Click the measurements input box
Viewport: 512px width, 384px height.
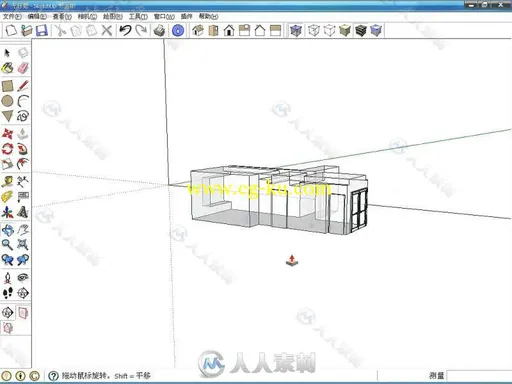coord(479,376)
